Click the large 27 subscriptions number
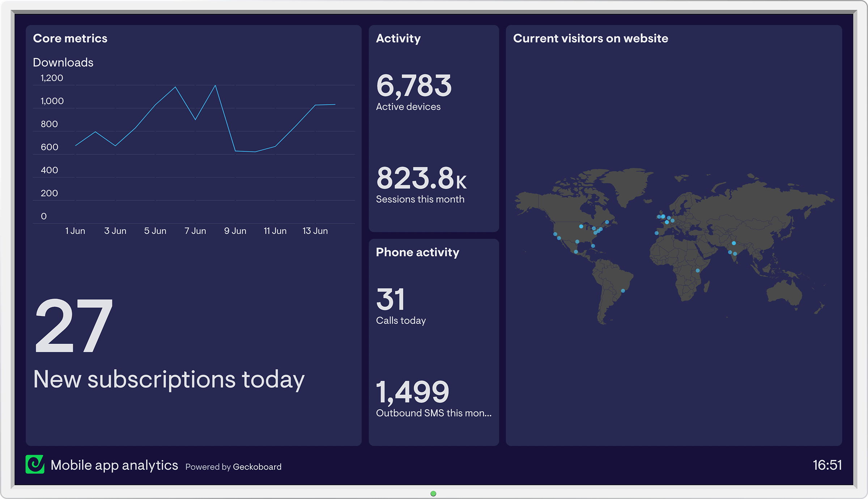The image size is (868, 499). click(74, 325)
